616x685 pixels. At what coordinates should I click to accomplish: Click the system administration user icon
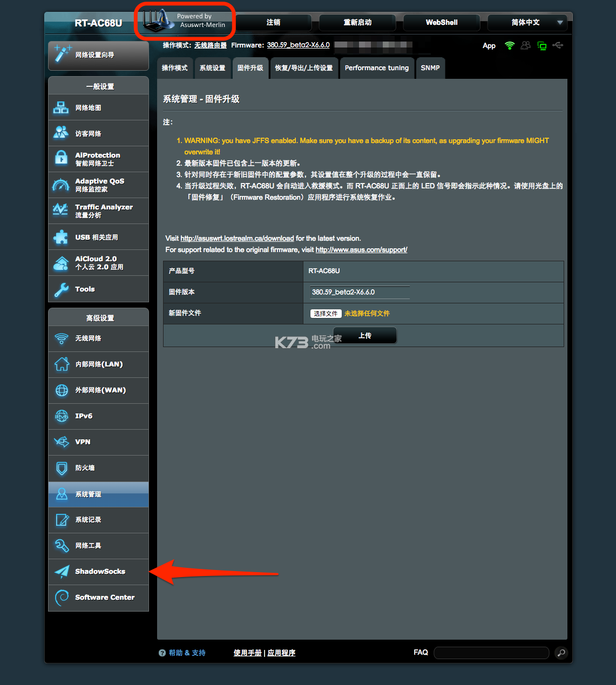point(62,494)
